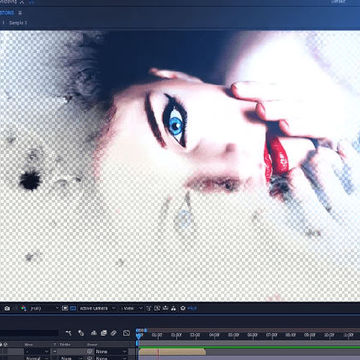Click the snapshot camera icon
The height and width of the screenshot is (360, 360).
(7, 308)
